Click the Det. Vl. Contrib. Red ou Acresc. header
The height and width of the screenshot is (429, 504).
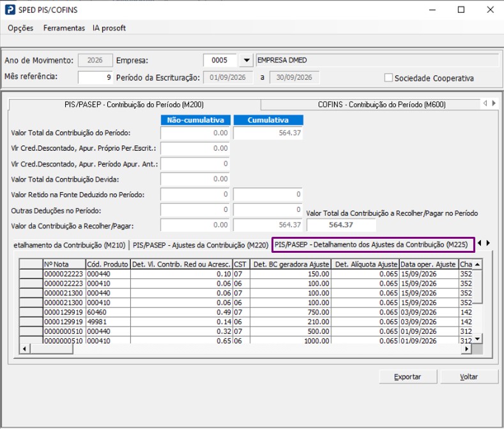click(181, 264)
